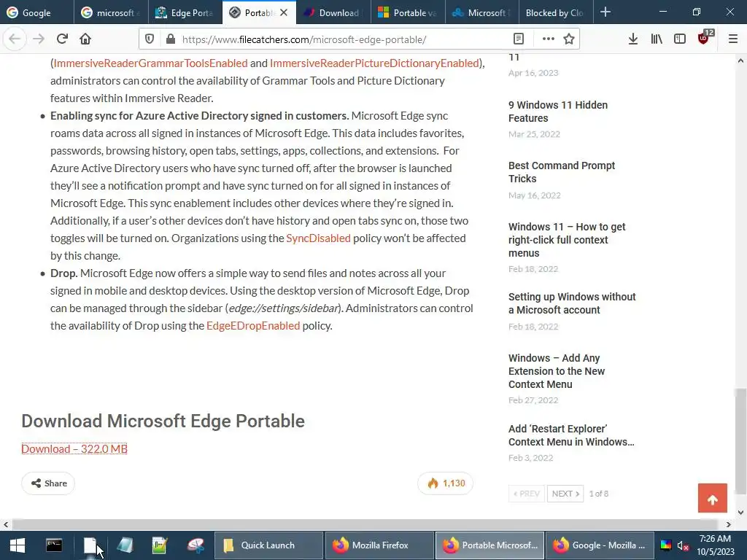747x560 pixels.
Task: Open the blank document taskbar icon
Action: point(90,545)
